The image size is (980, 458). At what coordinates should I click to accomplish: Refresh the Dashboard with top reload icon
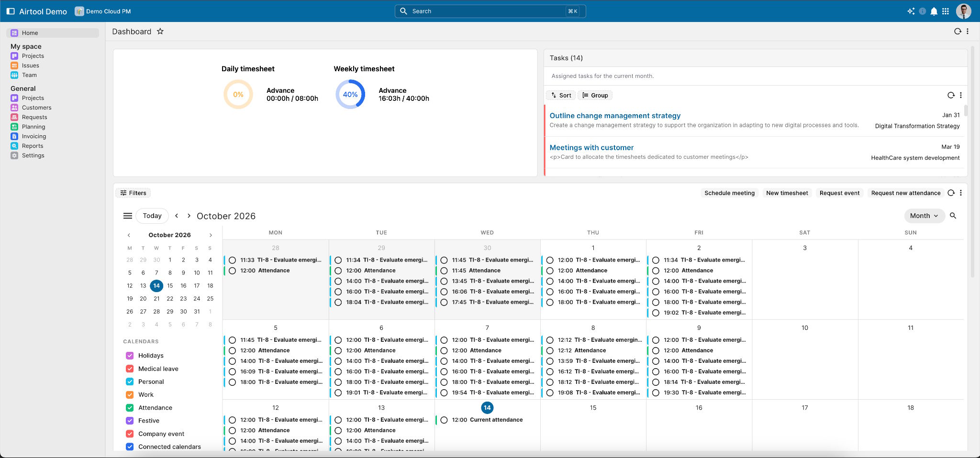958,31
